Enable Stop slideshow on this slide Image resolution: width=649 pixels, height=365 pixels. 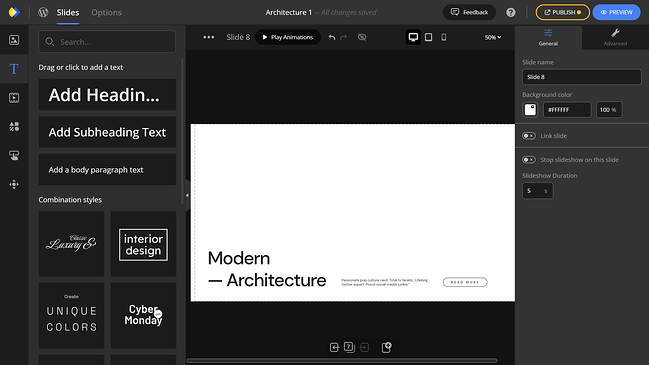coord(529,160)
